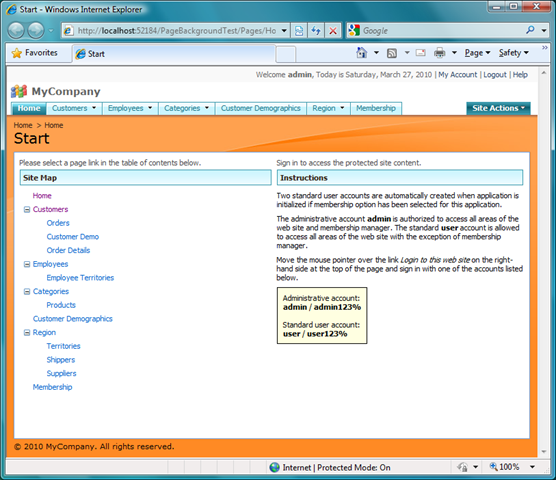This screenshot has height=480, width=556.
Task: Open the Employee Territories link
Action: (x=80, y=278)
